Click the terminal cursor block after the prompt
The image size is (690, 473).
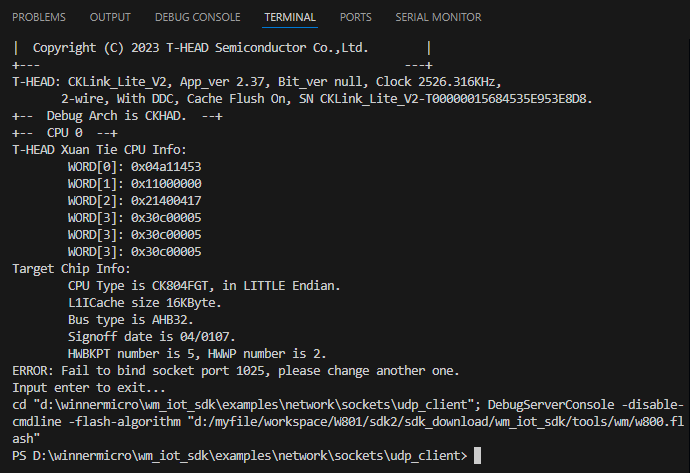tap(477, 456)
